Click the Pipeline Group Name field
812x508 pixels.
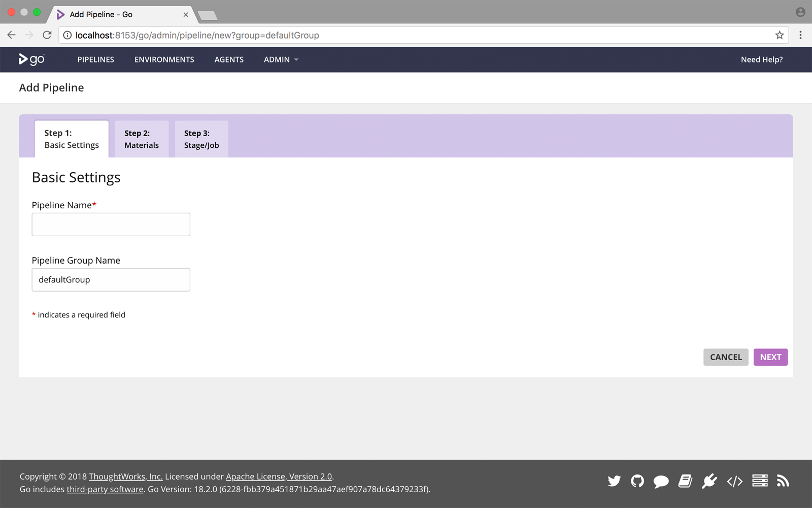pyautogui.click(x=111, y=280)
